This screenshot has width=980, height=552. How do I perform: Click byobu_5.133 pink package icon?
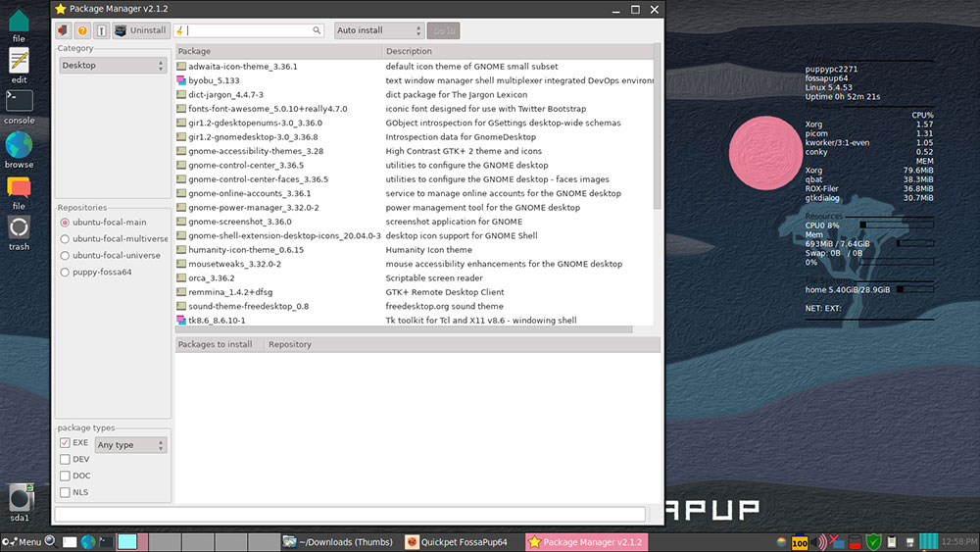[181, 80]
